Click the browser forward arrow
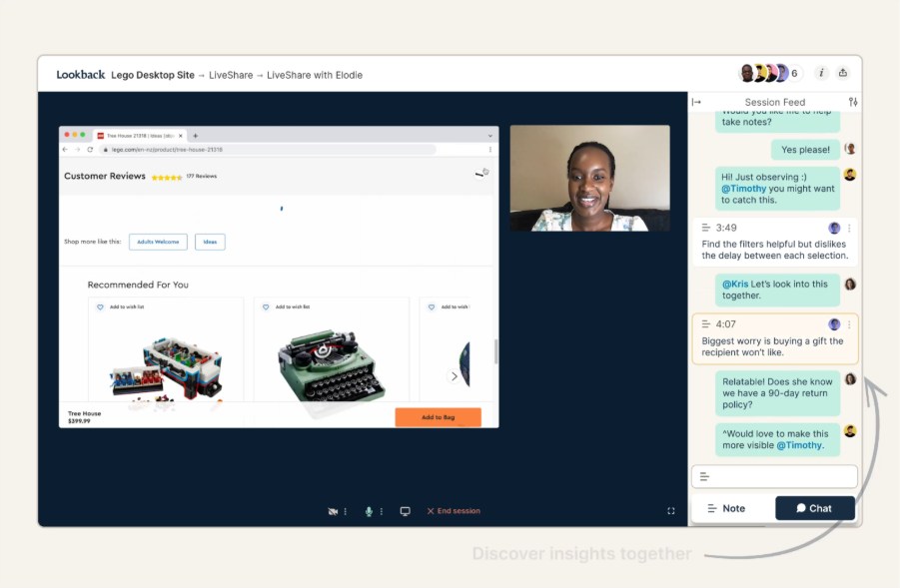 78,150
